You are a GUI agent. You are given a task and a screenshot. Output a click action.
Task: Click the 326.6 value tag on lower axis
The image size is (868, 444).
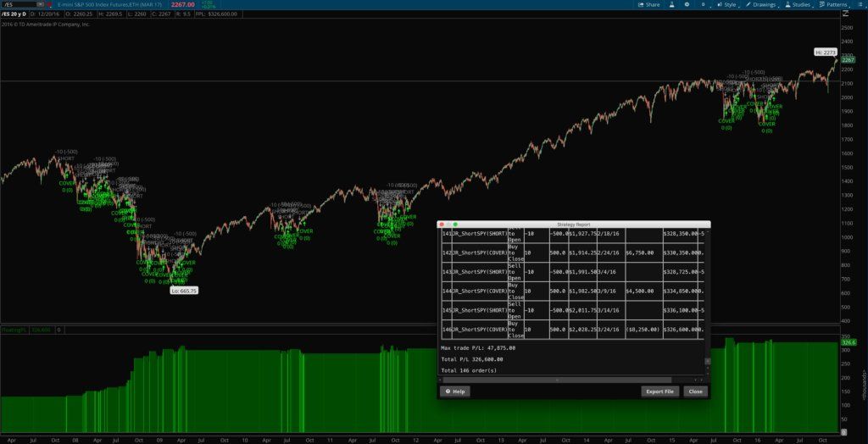[x=849, y=342]
